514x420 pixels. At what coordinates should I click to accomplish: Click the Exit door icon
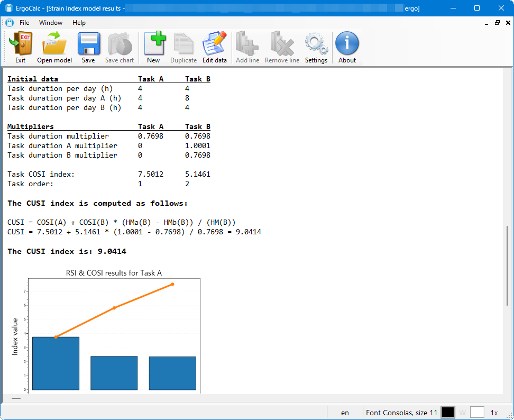point(20,48)
